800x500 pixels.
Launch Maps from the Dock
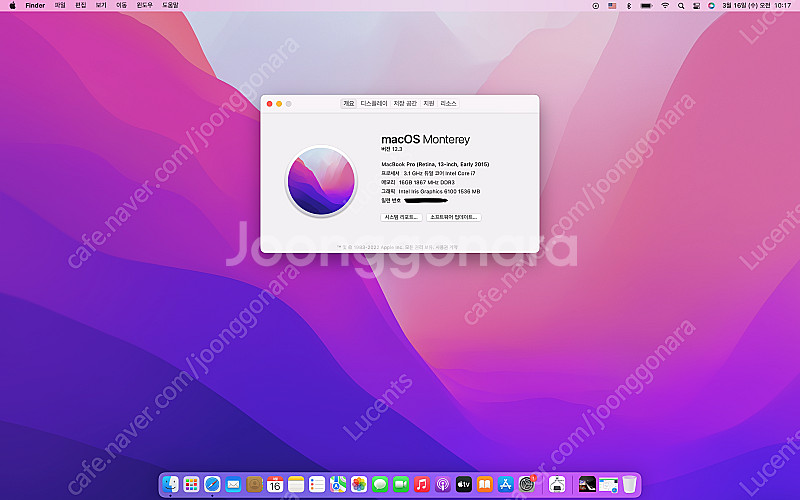pyautogui.click(x=338, y=484)
